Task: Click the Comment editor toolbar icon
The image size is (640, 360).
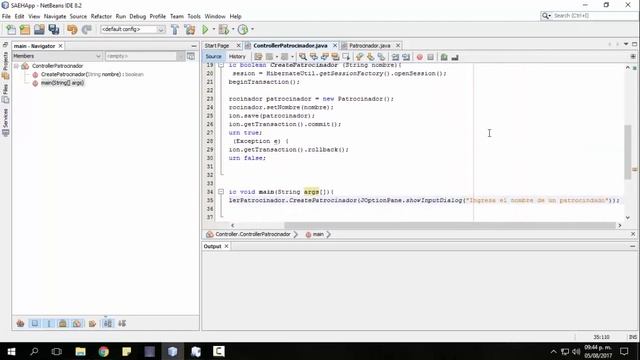Action: coord(444,57)
